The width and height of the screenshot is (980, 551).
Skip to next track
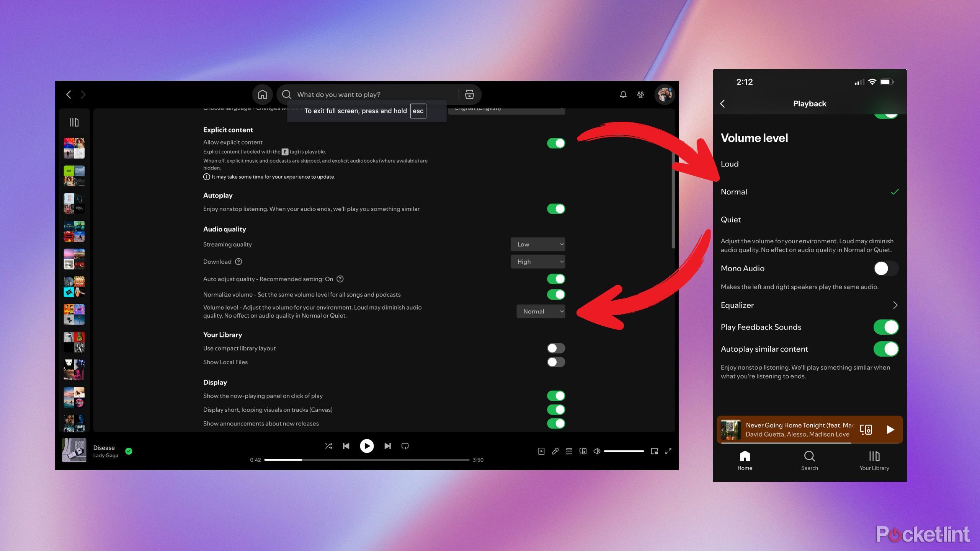[387, 446]
